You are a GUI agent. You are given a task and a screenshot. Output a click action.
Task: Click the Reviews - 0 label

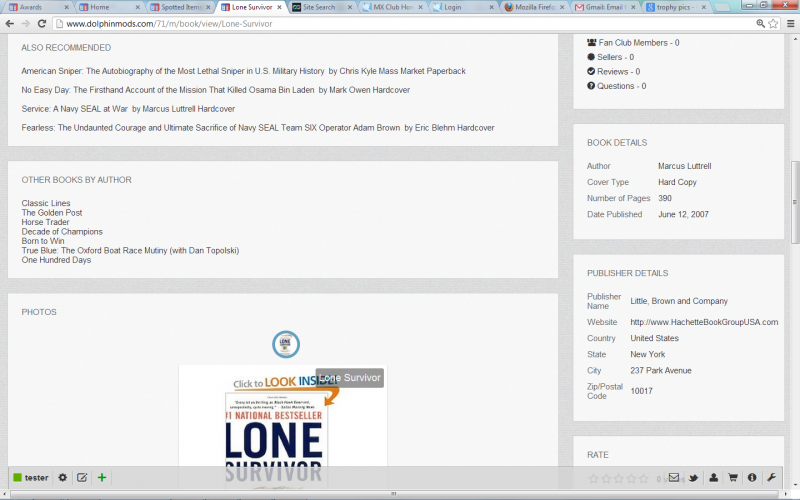[x=618, y=71]
